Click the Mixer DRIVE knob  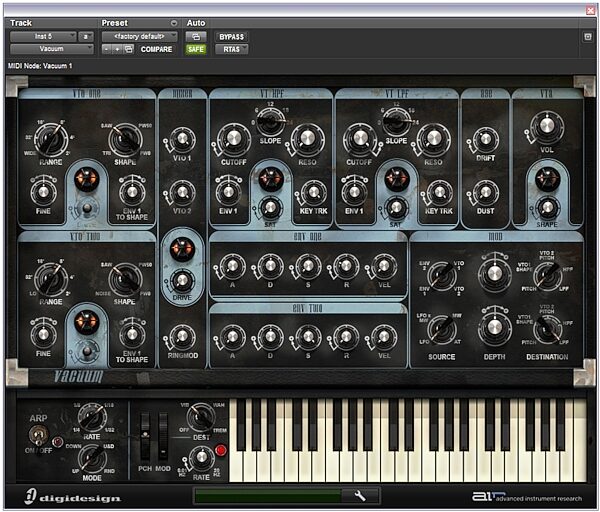[182, 280]
